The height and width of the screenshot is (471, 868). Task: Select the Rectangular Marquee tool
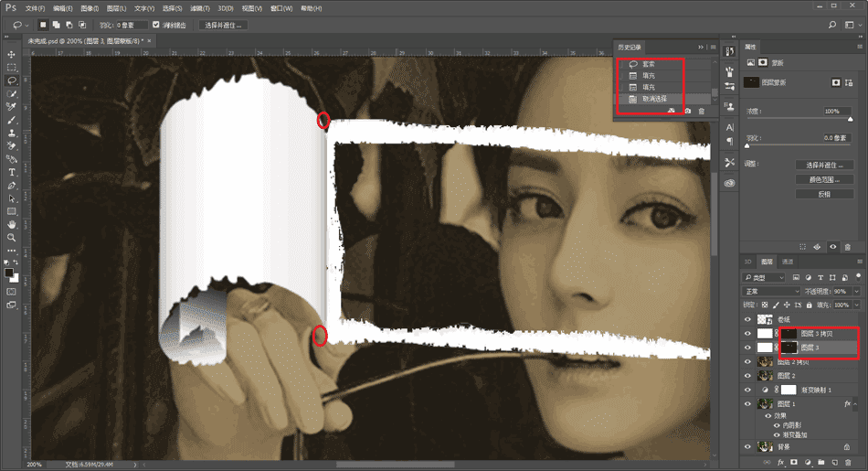(11, 68)
